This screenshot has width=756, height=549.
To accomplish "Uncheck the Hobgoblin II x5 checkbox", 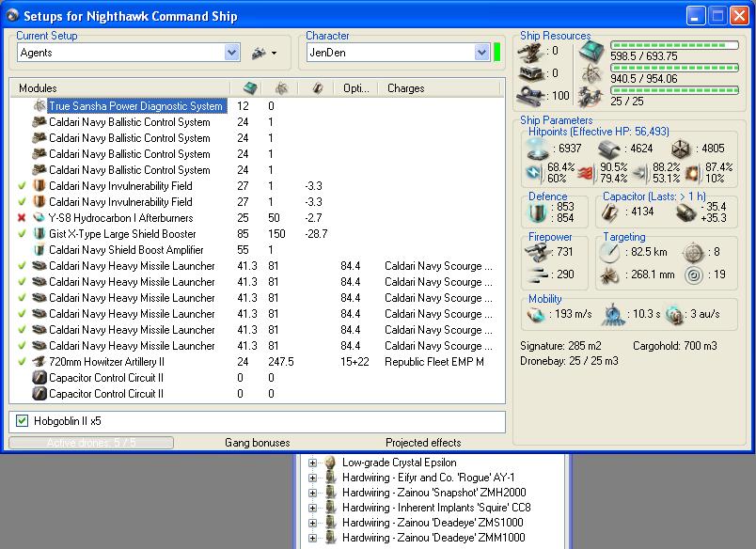I will [x=23, y=421].
